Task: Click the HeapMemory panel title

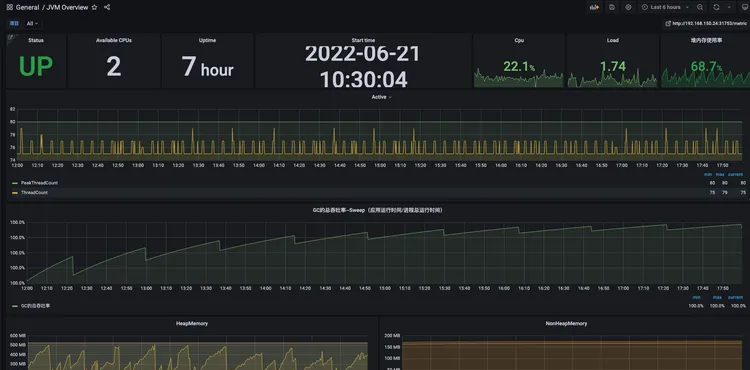Action: coord(192,324)
